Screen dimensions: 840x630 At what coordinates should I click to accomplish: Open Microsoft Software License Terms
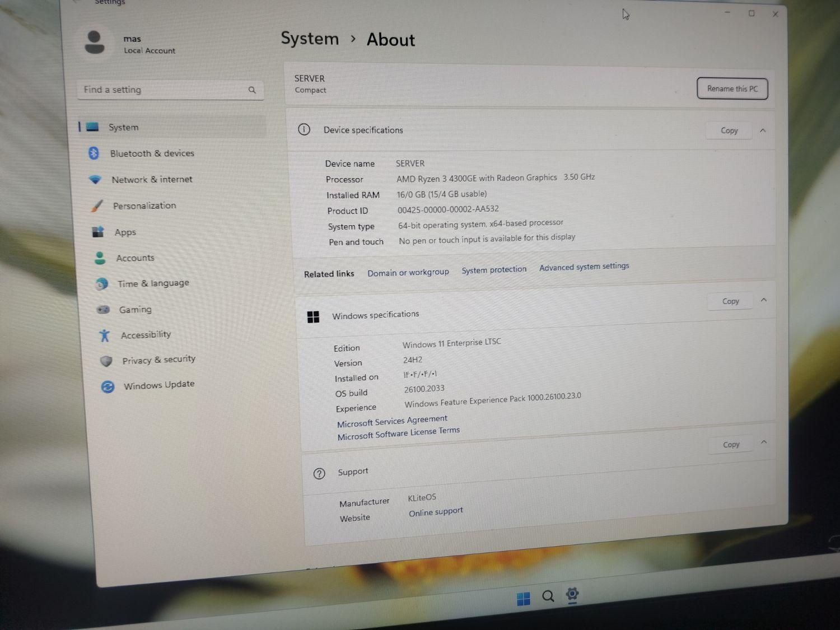[398, 433]
